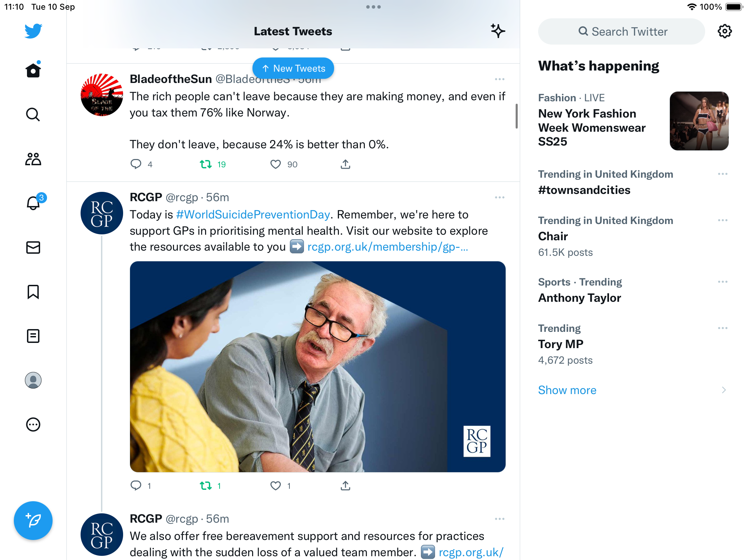
Task: Reply to BladeoftheSun tweet
Action: click(136, 164)
